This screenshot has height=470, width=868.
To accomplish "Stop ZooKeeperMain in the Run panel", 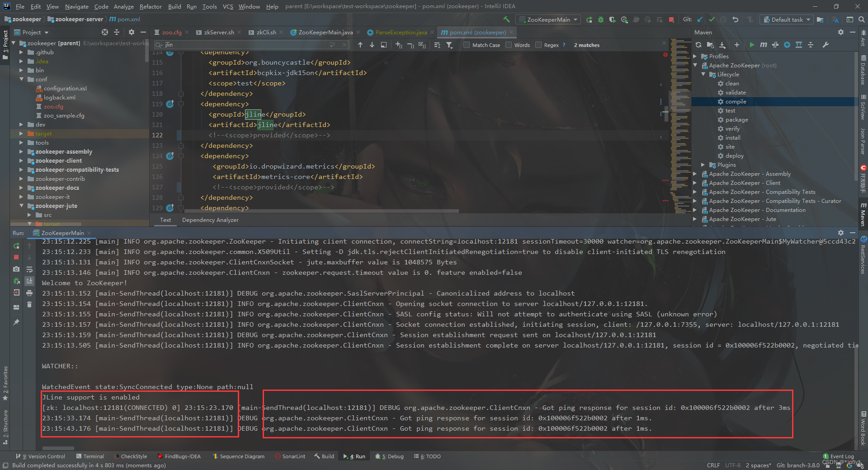I will (16, 257).
